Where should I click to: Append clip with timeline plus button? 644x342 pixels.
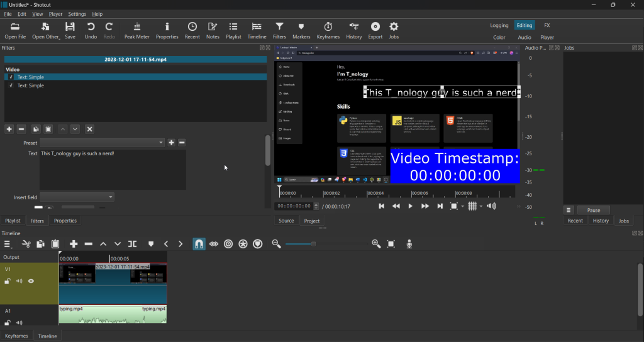coord(74,244)
